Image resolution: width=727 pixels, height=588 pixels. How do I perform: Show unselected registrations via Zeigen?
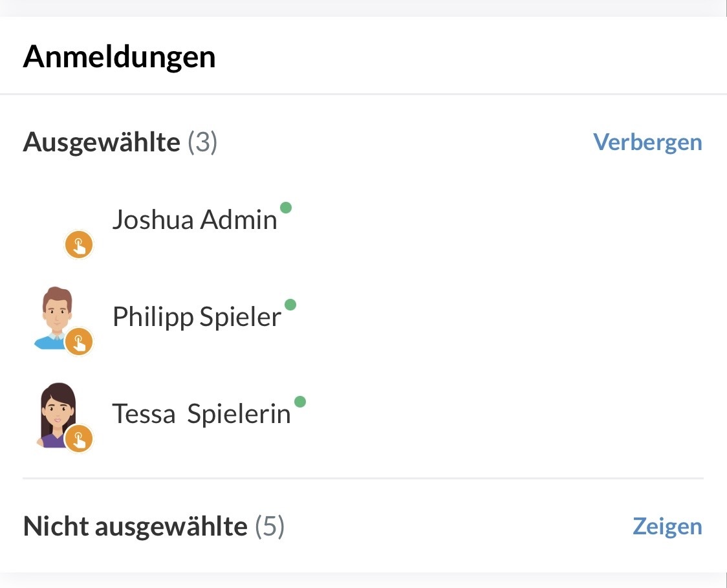667,527
